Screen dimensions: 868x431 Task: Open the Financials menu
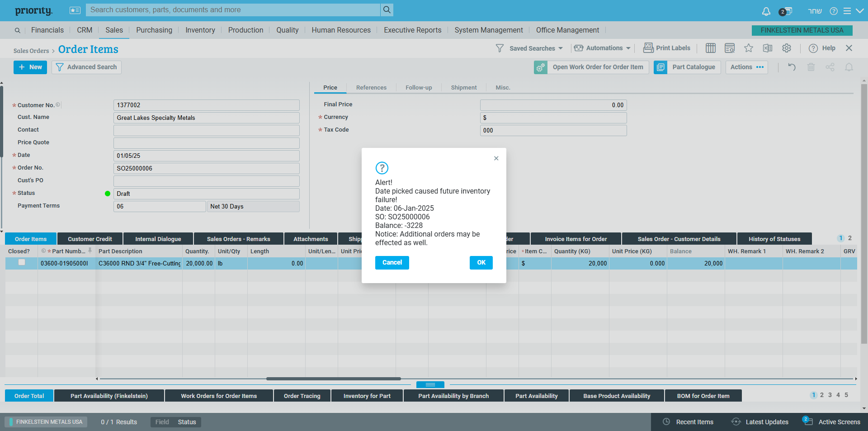(x=47, y=30)
